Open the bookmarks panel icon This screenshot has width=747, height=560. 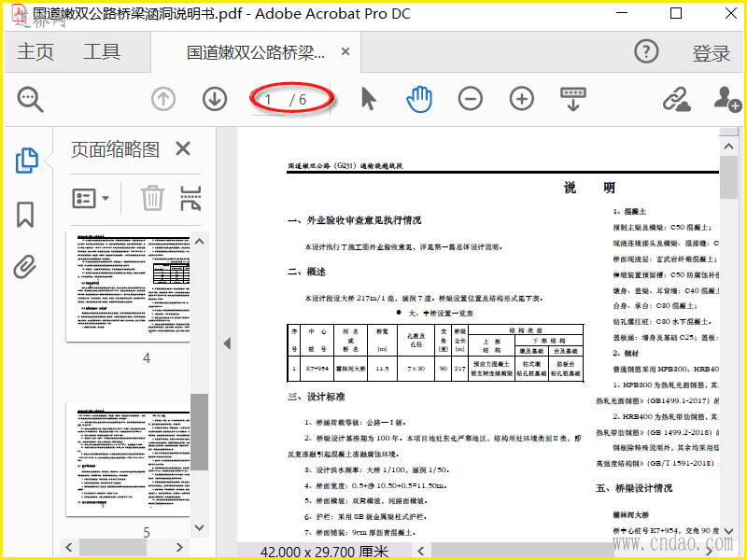pos(25,215)
